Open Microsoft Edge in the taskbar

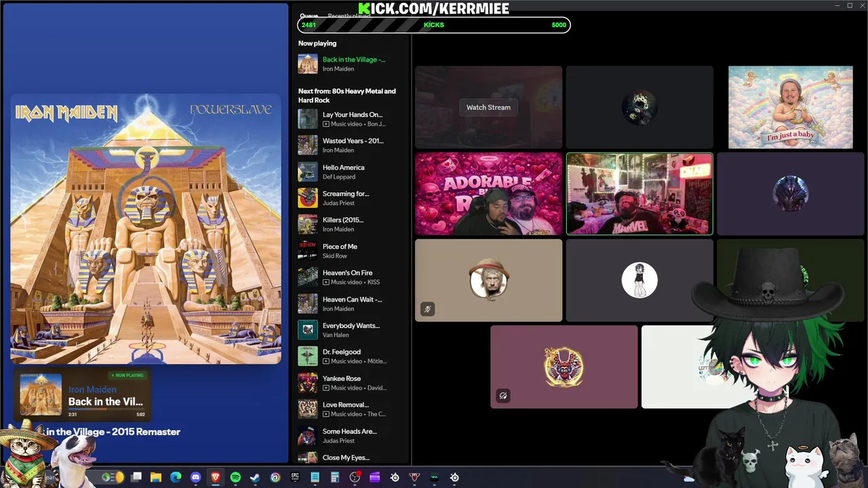pyautogui.click(x=176, y=477)
